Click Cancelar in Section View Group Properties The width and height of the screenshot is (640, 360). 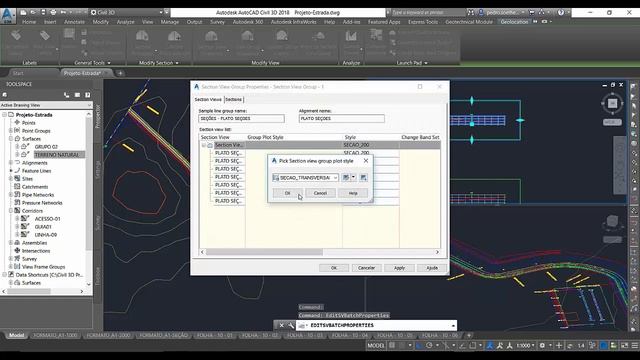[x=366, y=268]
